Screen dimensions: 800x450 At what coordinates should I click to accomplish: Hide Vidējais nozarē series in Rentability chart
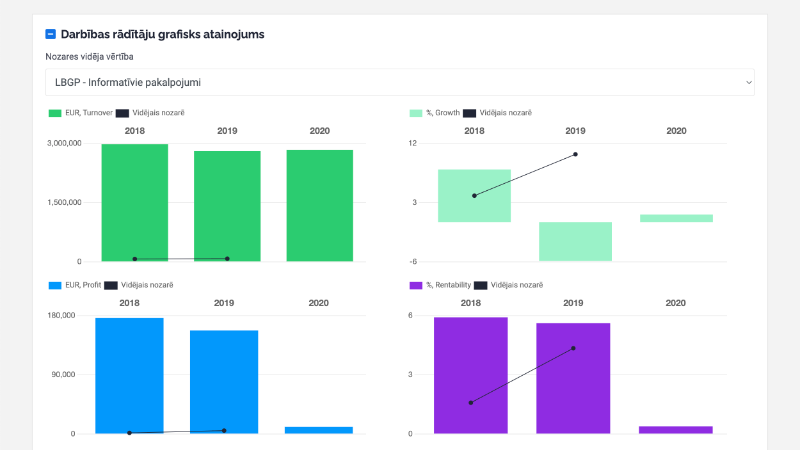click(x=515, y=285)
